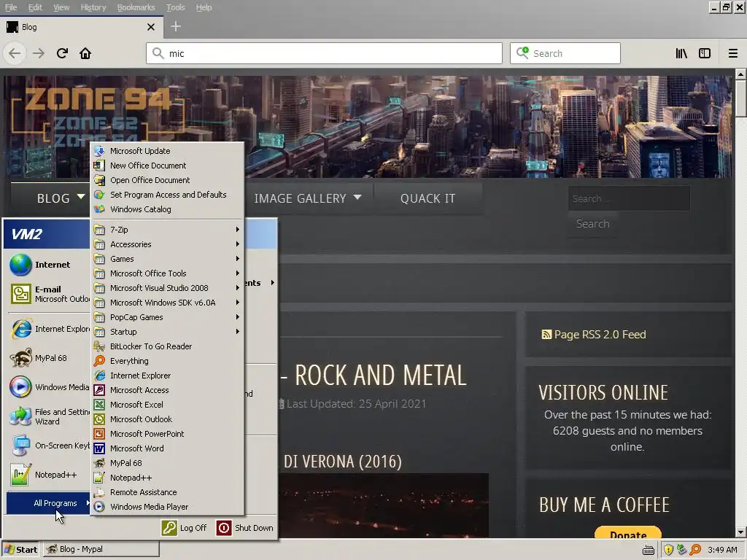Open the browser hamburger menu
747x560 pixels.
pos(733,53)
